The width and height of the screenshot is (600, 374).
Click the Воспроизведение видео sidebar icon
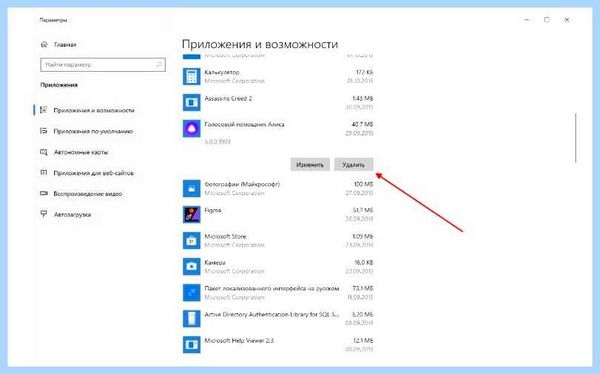click(x=44, y=193)
